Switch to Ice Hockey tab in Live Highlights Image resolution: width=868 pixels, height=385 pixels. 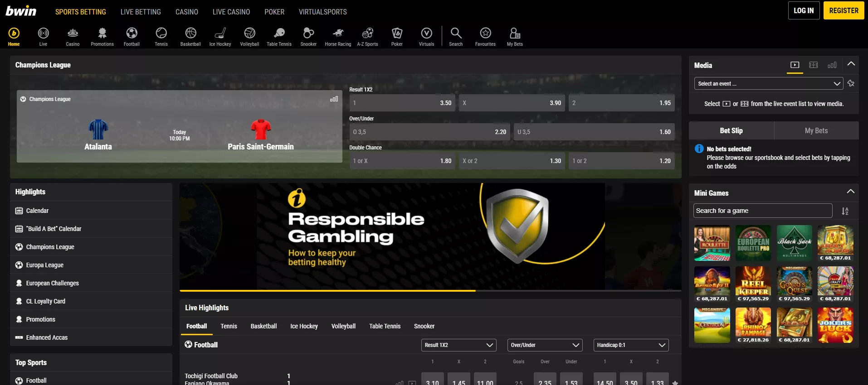pos(304,326)
